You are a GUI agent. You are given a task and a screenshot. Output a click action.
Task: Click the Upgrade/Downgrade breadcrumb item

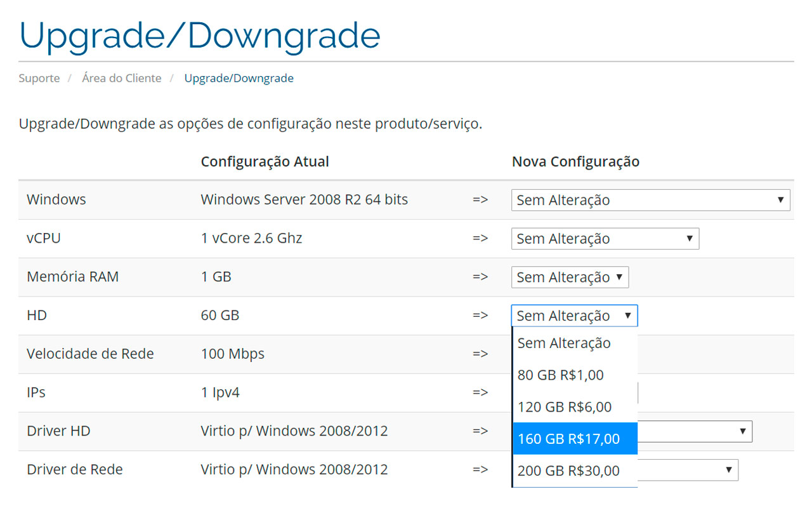point(239,78)
